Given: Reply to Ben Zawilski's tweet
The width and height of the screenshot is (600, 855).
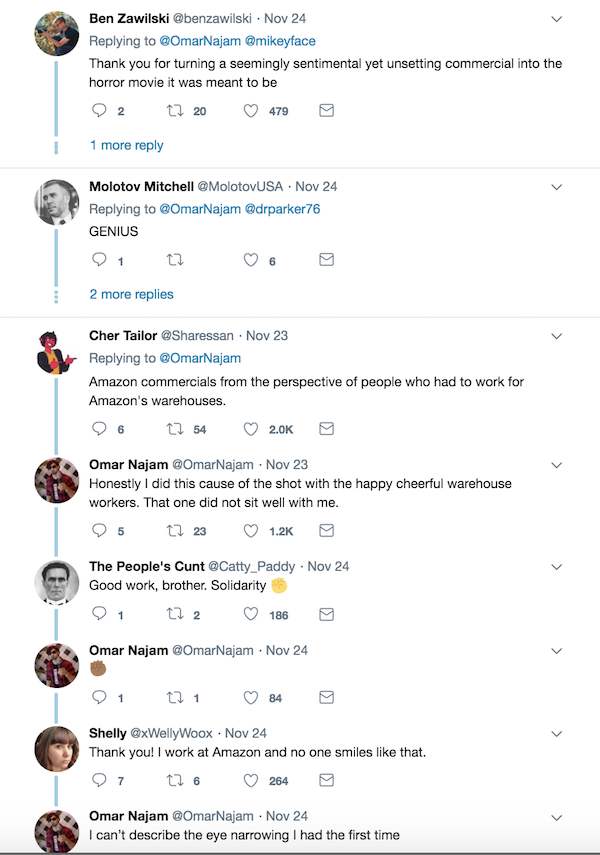Looking at the screenshot, I should pyautogui.click(x=99, y=111).
